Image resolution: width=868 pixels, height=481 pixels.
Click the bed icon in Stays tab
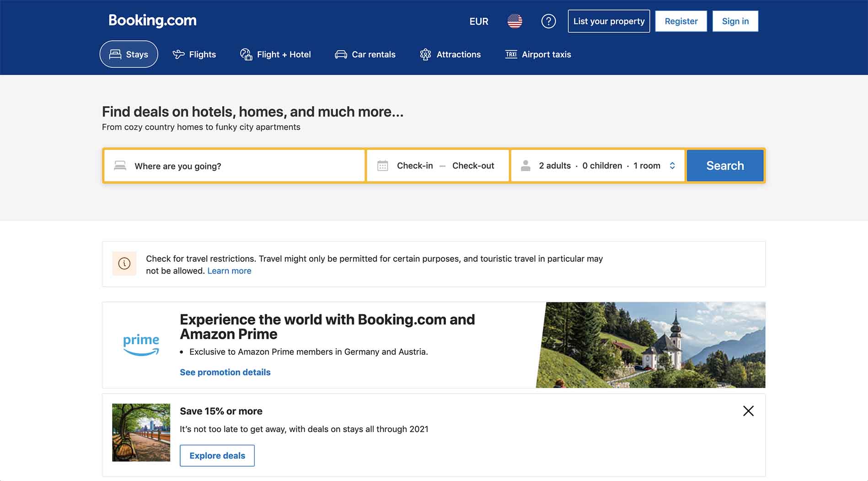pyautogui.click(x=115, y=54)
